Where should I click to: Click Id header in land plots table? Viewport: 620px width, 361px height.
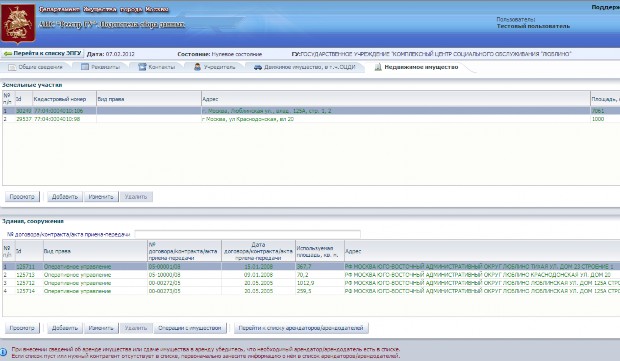pyautogui.click(x=24, y=99)
